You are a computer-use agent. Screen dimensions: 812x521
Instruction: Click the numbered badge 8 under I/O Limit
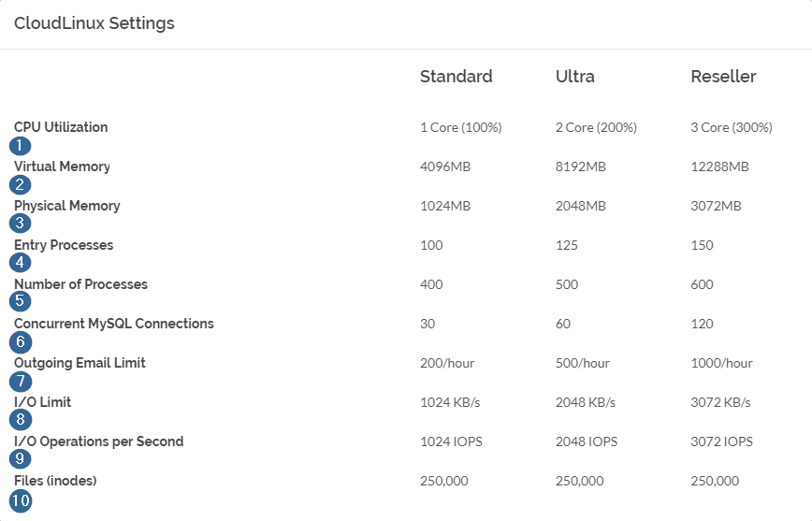[x=21, y=419]
